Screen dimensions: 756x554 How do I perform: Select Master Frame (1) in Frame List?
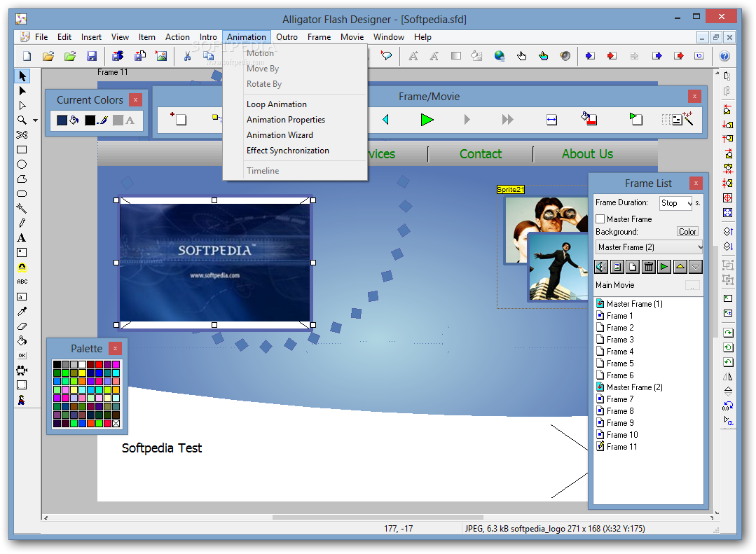click(634, 304)
